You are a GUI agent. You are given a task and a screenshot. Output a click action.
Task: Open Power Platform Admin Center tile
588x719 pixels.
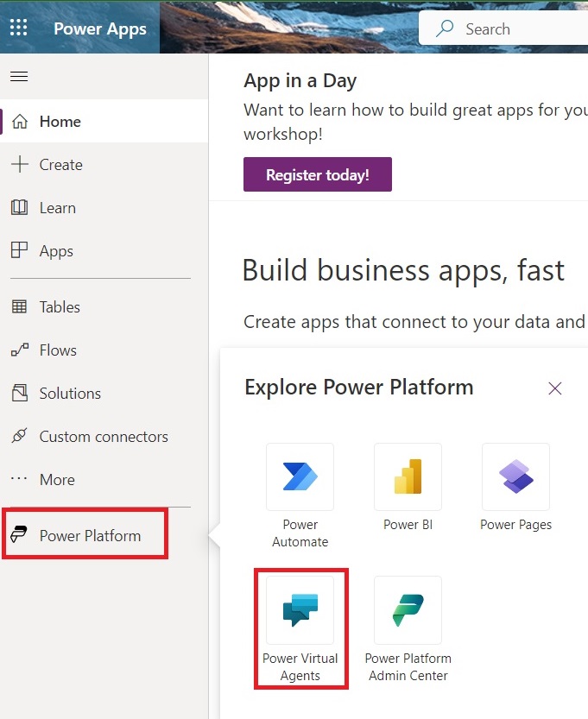coord(408,610)
